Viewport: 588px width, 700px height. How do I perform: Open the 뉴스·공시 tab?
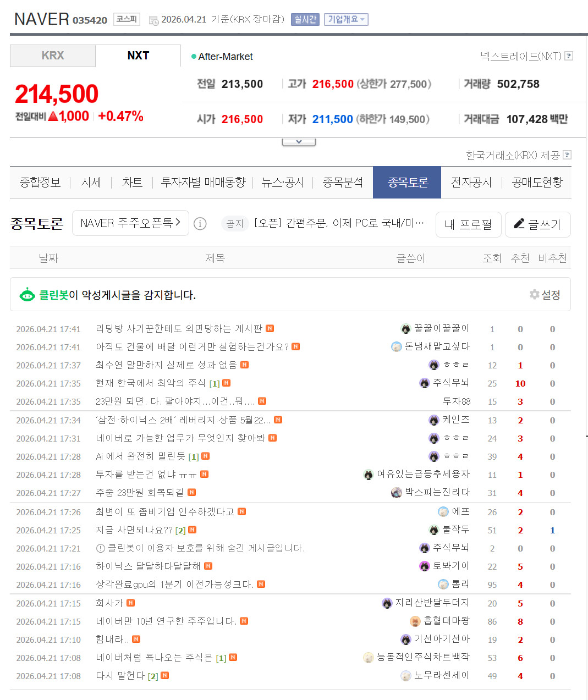(x=283, y=182)
